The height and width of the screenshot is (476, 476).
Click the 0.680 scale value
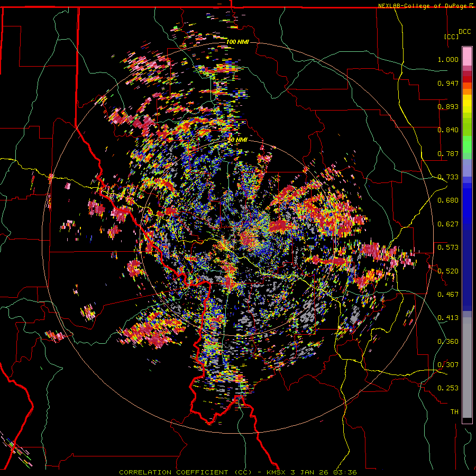click(448, 200)
